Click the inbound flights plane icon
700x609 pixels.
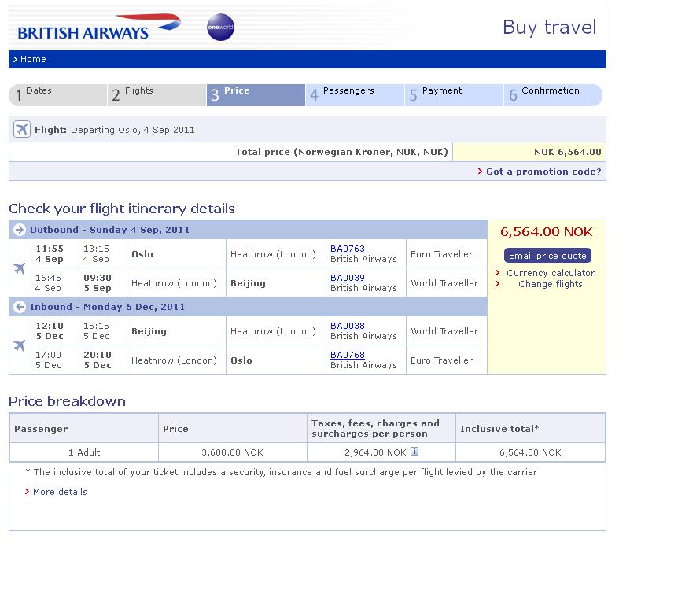(20, 345)
